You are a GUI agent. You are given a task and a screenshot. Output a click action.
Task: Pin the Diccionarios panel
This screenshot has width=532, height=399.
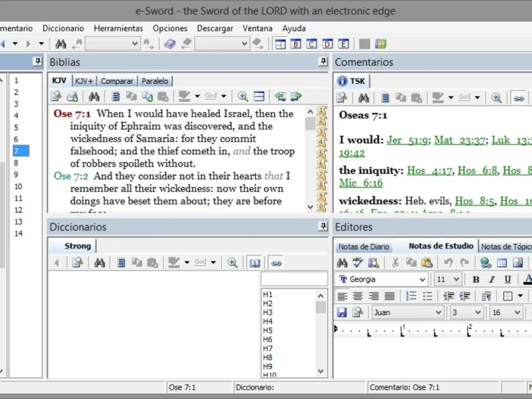[323, 226]
